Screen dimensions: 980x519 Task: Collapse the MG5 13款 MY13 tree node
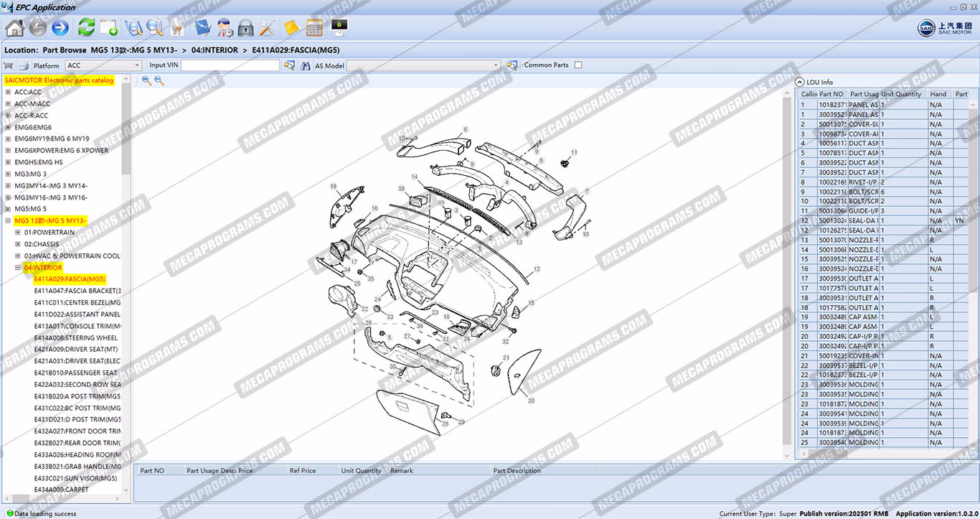[x=8, y=220]
